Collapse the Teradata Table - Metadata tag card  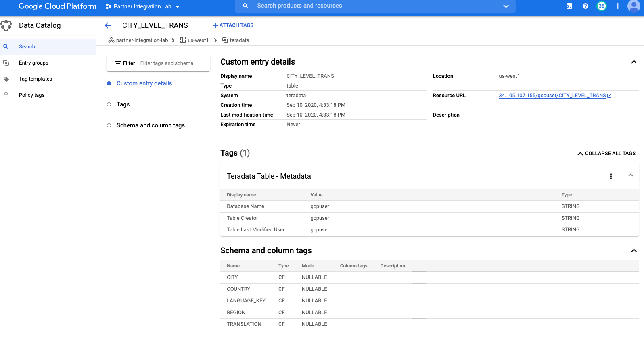[x=631, y=175]
